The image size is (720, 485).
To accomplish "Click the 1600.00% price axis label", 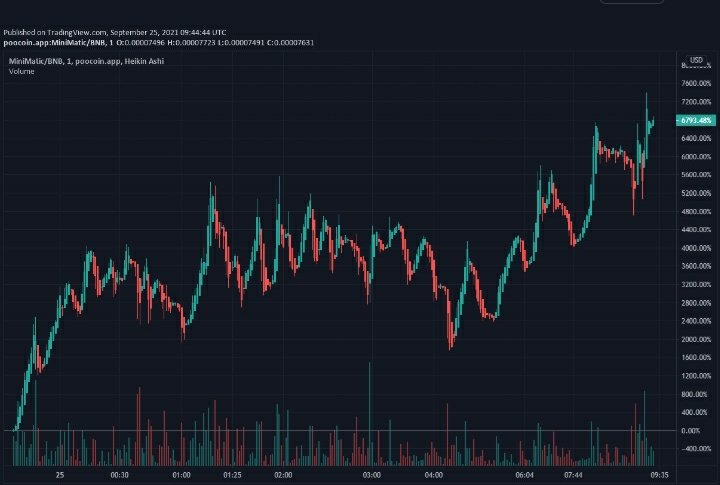I will click(696, 357).
